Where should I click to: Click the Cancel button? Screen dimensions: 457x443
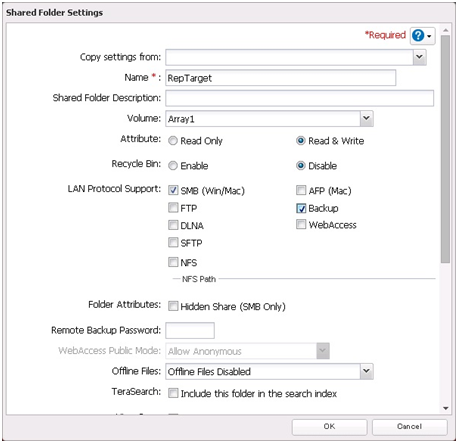point(409,427)
